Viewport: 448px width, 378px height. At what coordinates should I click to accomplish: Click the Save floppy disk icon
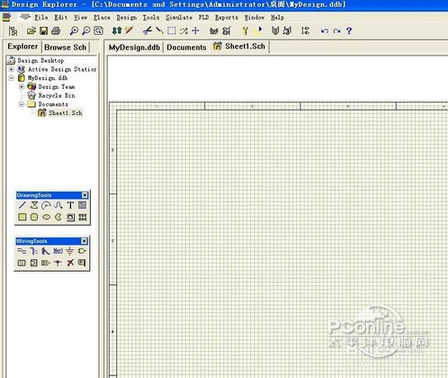click(x=44, y=31)
